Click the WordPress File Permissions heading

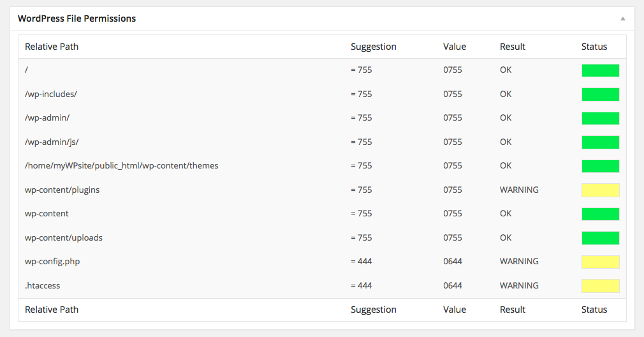[77, 19]
